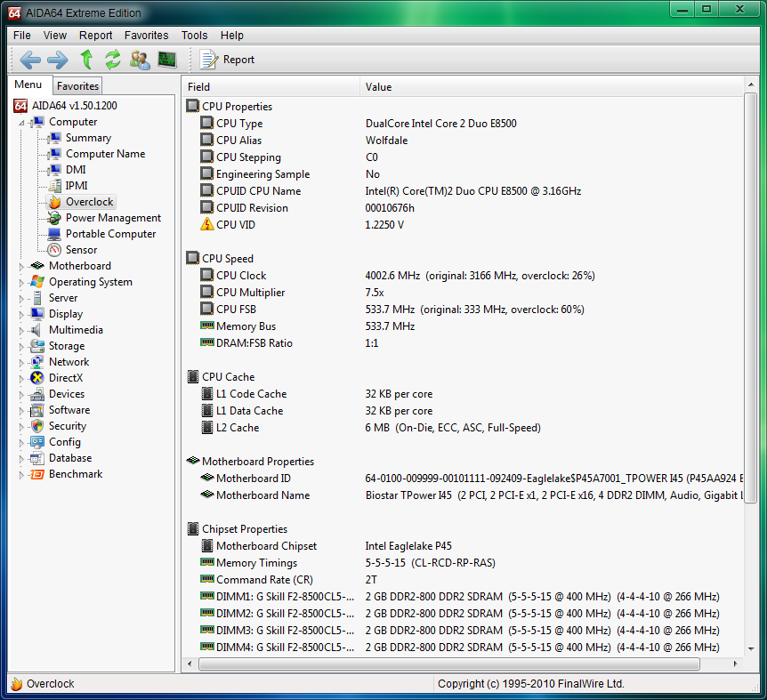
Task: Click the horizontal scrollbar right arrow
Action: pos(735,664)
